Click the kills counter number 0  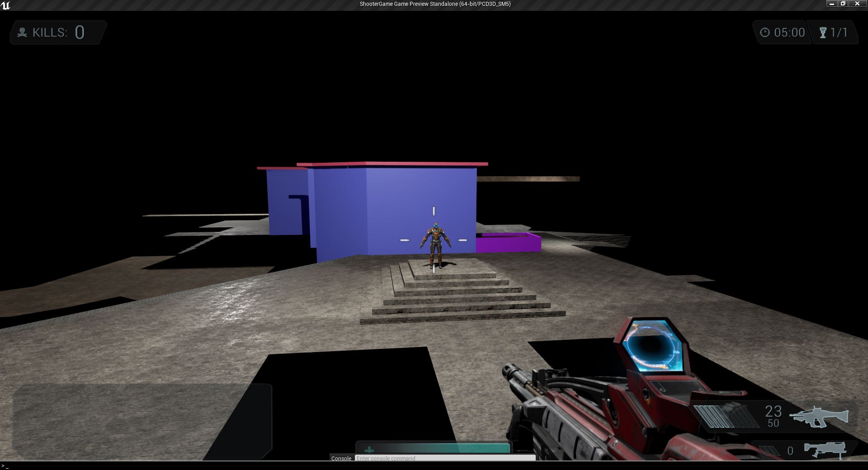[x=80, y=33]
